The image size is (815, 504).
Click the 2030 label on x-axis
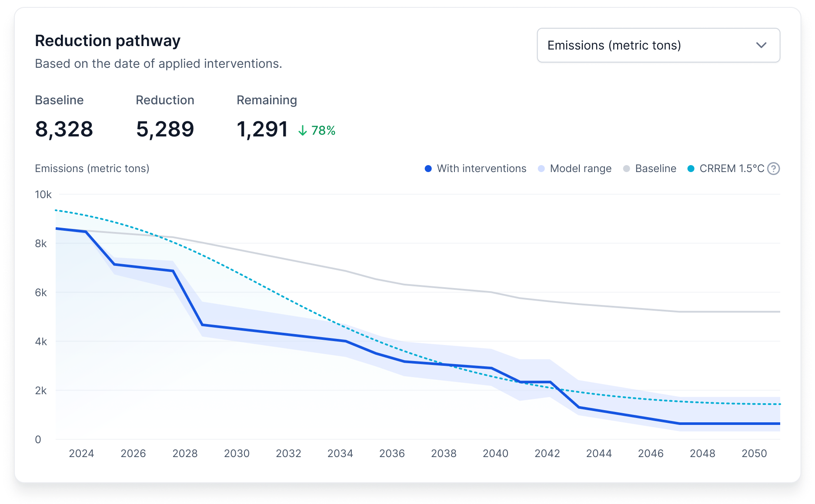point(237,454)
